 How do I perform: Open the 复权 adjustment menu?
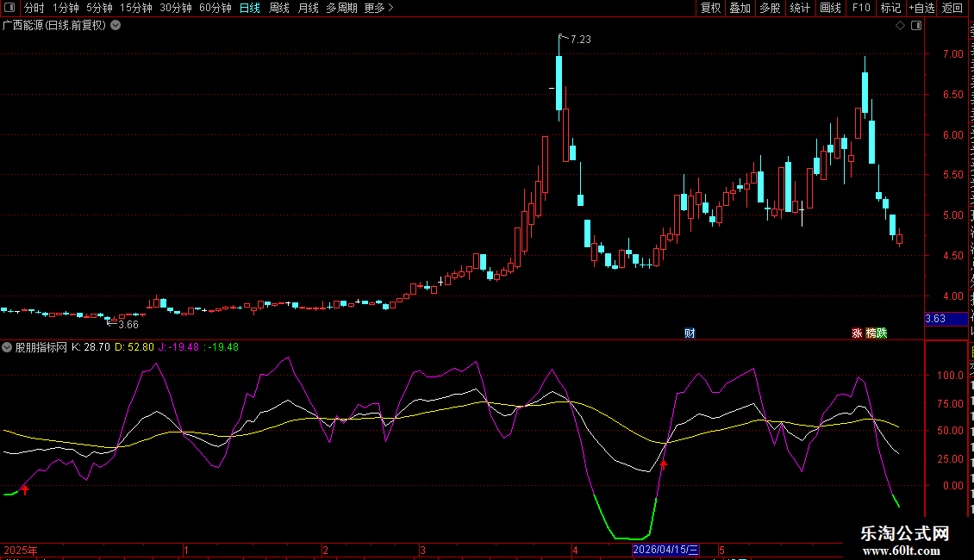point(710,8)
